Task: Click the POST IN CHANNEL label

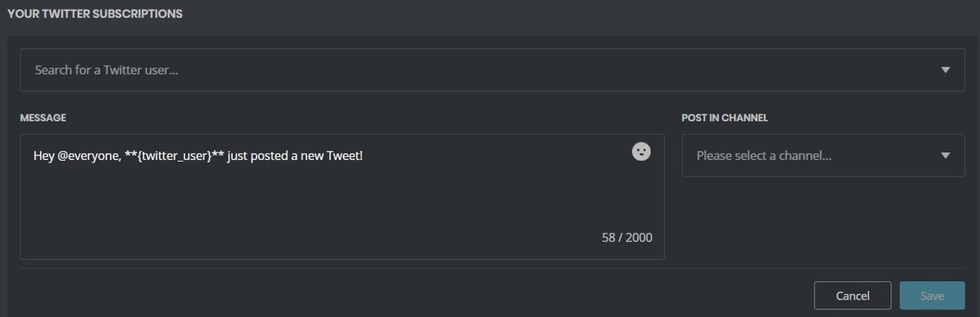Action: [725, 118]
